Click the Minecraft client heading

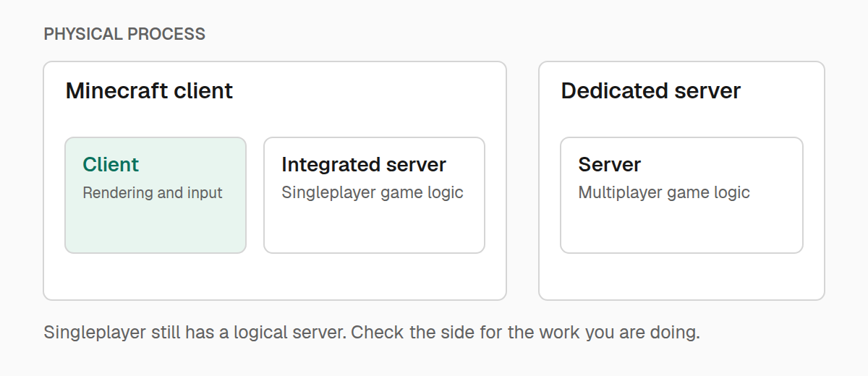pos(149,91)
